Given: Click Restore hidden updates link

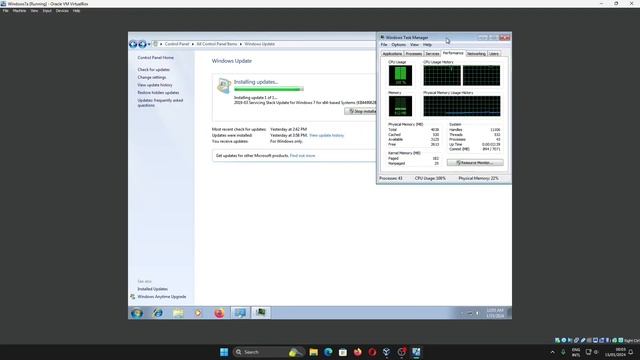Looking at the screenshot, I should tap(158, 93).
